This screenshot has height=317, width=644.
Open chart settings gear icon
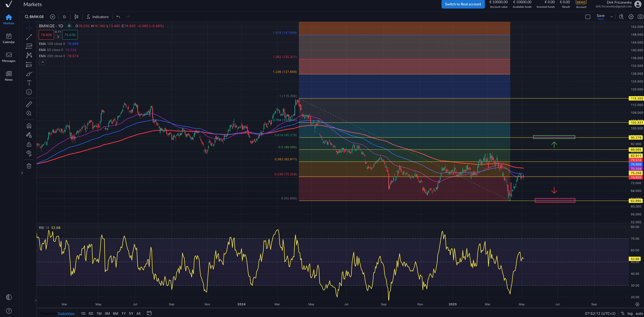(x=631, y=17)
